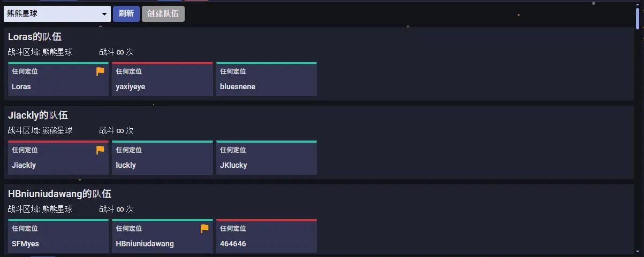This screenshot has width=644, height=257.
Task: Click the leader flag icon on Jiackly slot
Action: click(100, 150)
